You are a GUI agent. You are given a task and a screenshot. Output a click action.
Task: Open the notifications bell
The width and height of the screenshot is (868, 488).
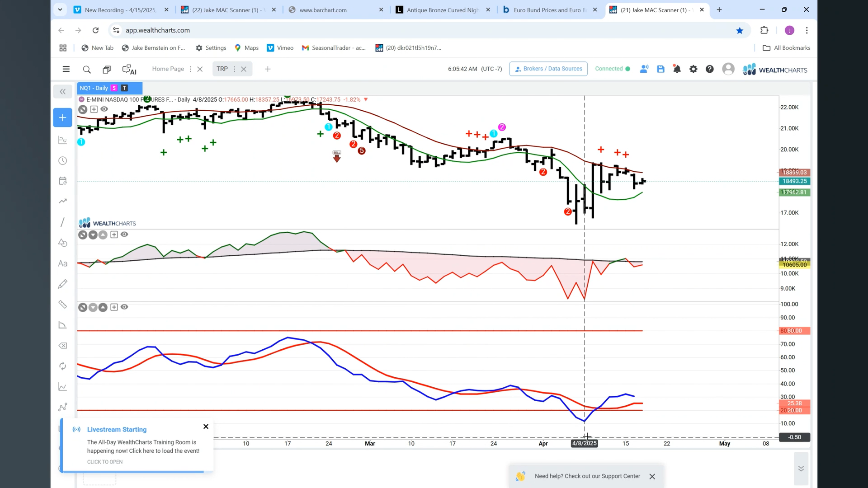click(677, 69)
